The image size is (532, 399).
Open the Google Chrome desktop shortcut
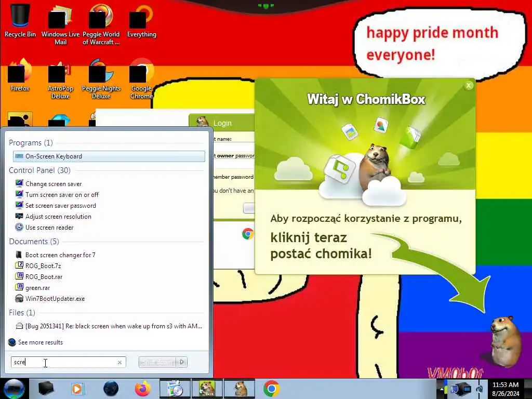(141, 79)
